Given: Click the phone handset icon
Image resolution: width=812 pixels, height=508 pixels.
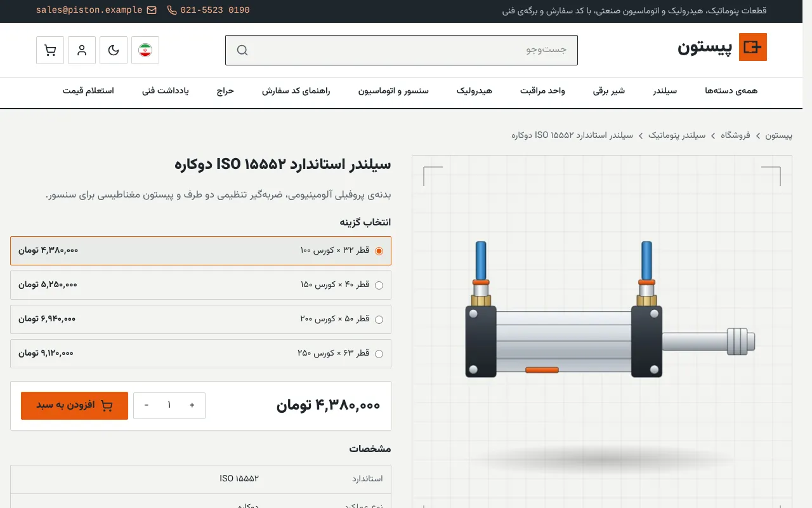Looking at the screenshot, I should tap(172, 10).
